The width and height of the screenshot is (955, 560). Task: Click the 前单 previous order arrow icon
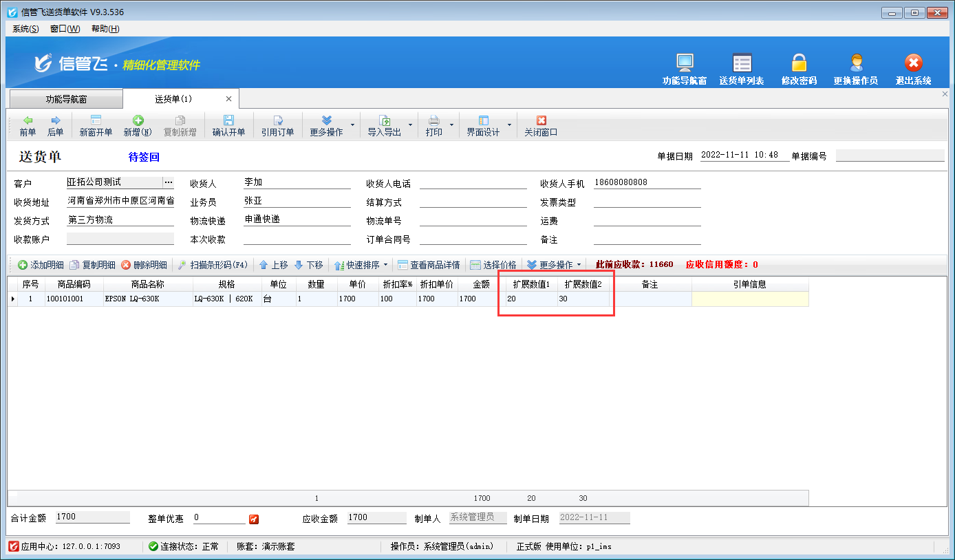click(x=28, y=120)
